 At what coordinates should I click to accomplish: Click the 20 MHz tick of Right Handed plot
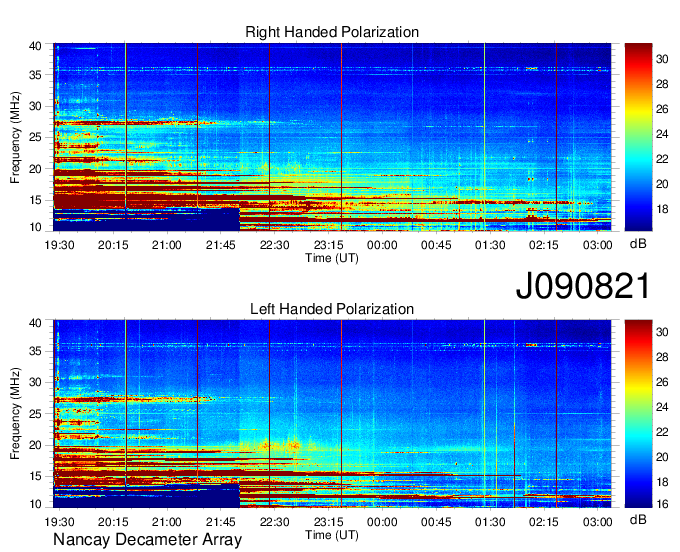[35, 169]
